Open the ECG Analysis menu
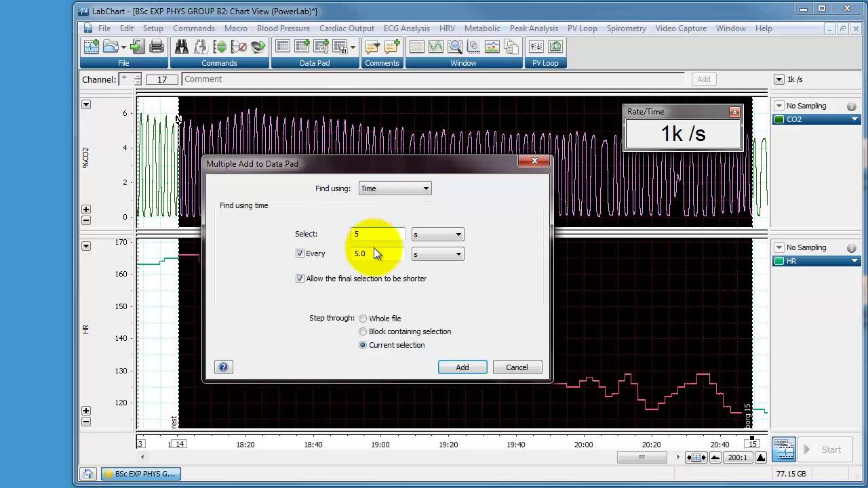Image resolution: width=868 pixels, height=488 pixels. pos(407,28)
